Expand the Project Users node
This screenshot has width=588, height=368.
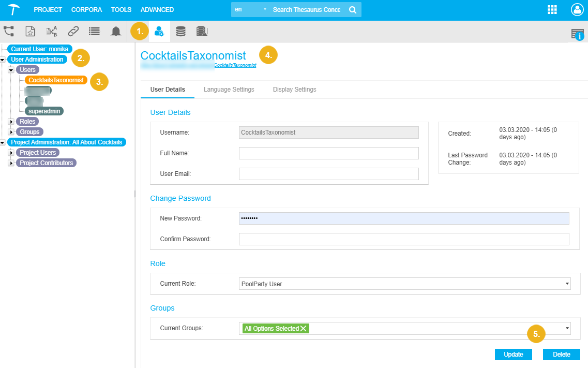(x=11, y=153)
